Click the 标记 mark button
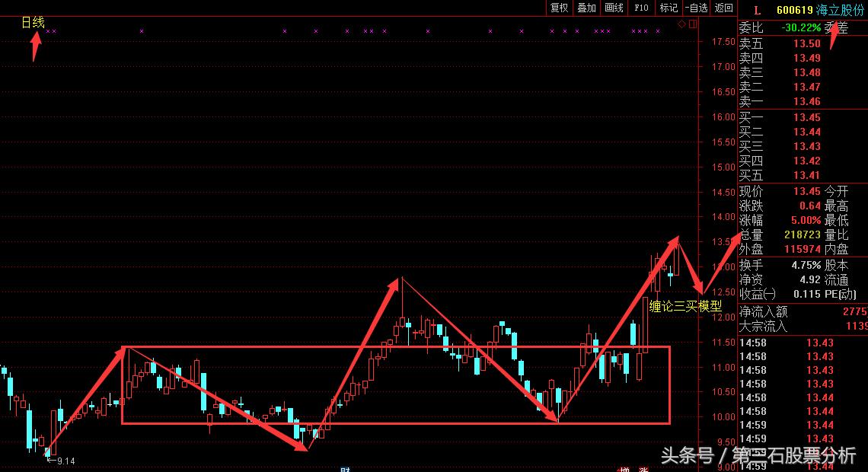This screenshot has width=868, height=472. click(x=669, y=8)
